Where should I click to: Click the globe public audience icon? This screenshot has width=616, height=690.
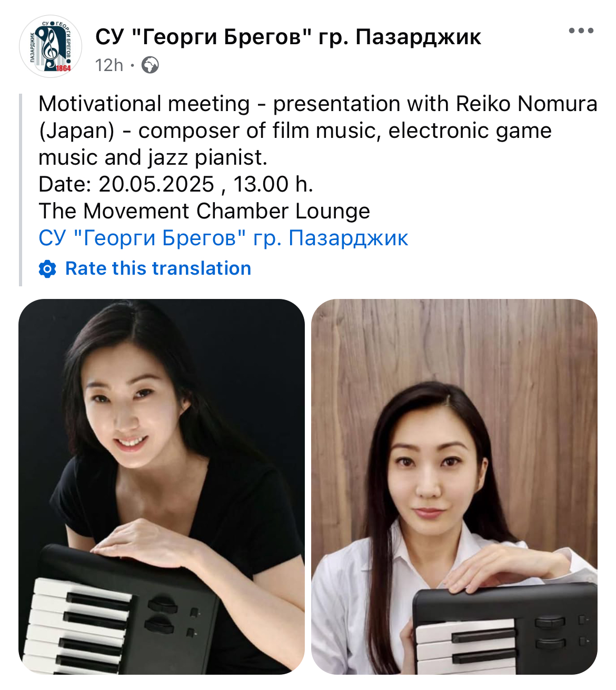click(x=150, y=65)
